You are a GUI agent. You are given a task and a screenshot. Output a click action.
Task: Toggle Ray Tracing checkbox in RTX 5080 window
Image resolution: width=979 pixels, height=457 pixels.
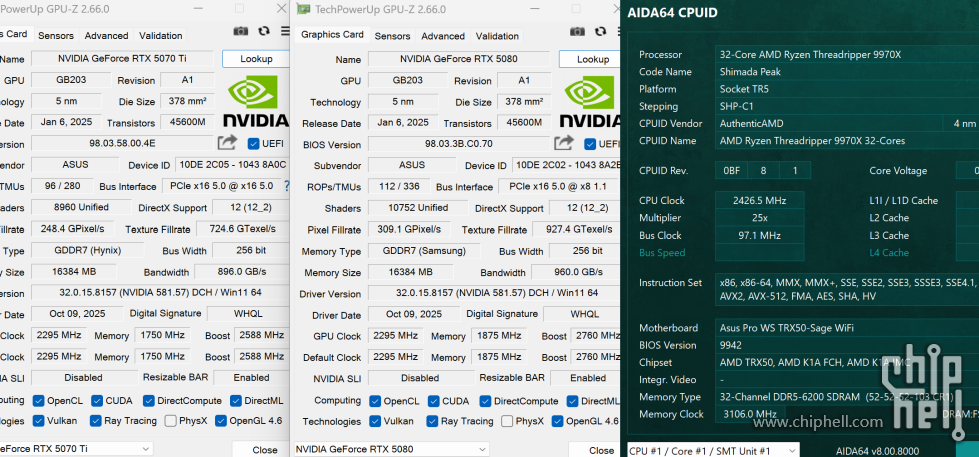431,421
